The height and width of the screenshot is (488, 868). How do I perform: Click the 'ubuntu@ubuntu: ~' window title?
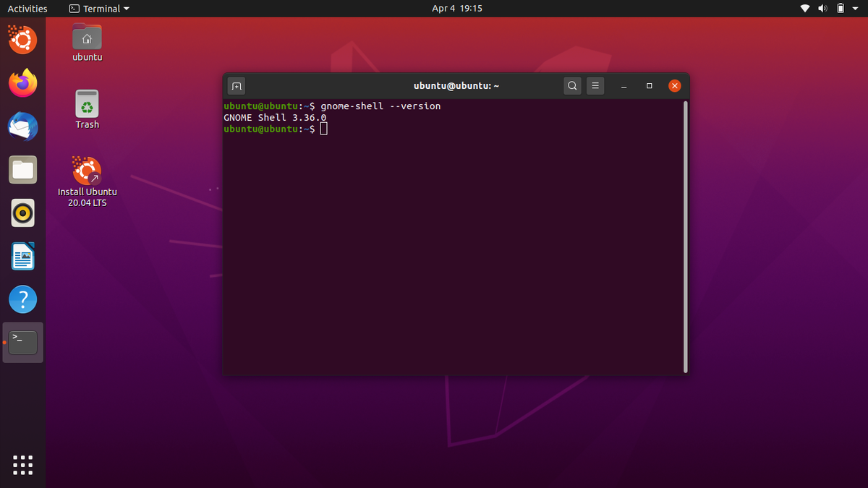tap(456, 86)
